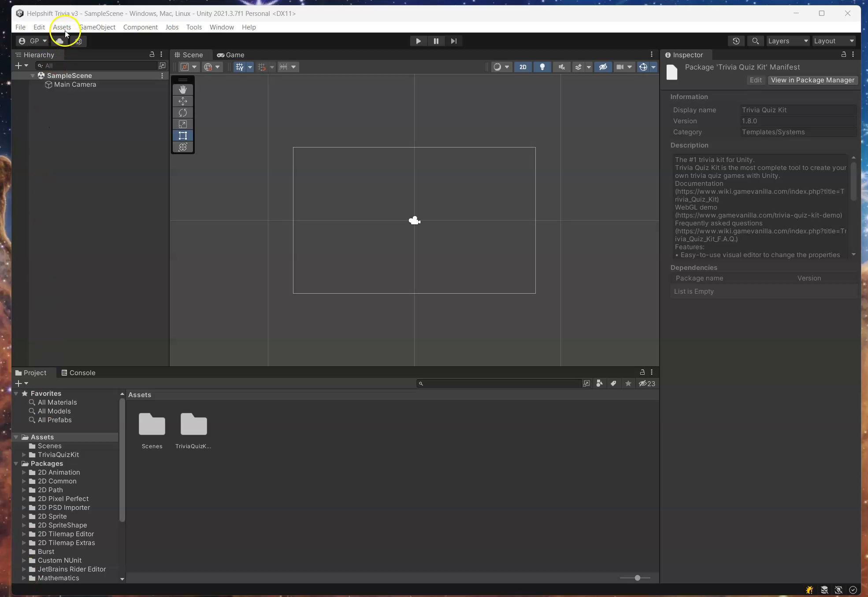Expand the TriviaQuizKit folder in tree
This screenshot has width=868, height=597.
pos(24,455)
